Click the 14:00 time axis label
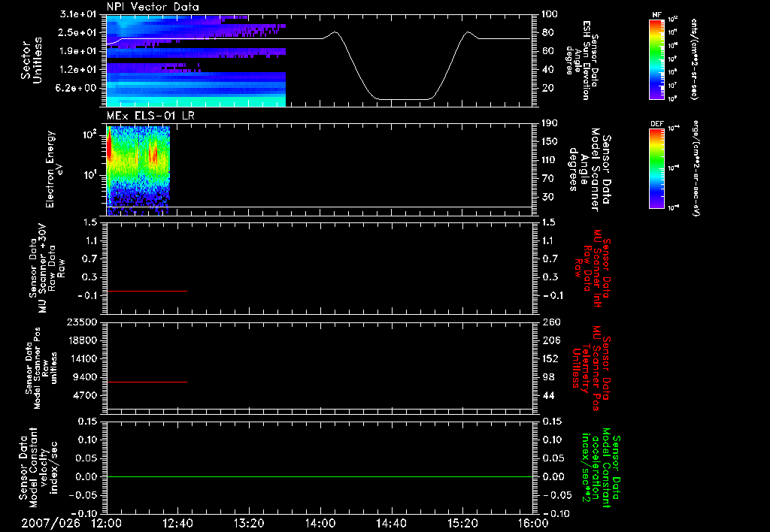Viewport: 770px width, 532px height. (320, 523)
